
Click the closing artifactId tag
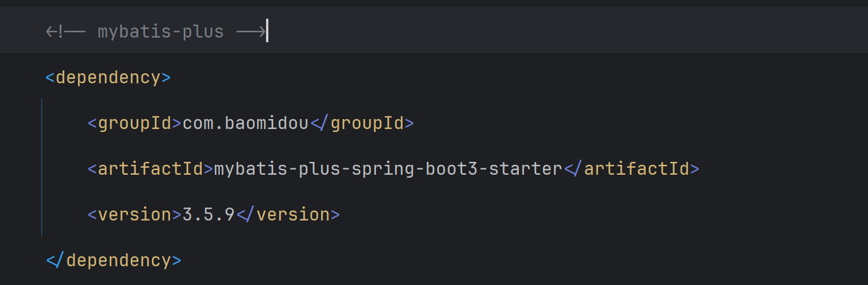(631, 169)
